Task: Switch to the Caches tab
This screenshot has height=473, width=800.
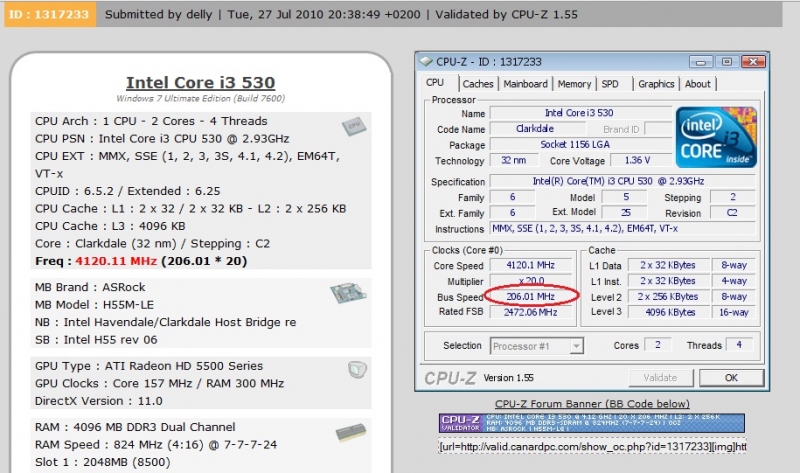Action: click(x=478, y=84)
